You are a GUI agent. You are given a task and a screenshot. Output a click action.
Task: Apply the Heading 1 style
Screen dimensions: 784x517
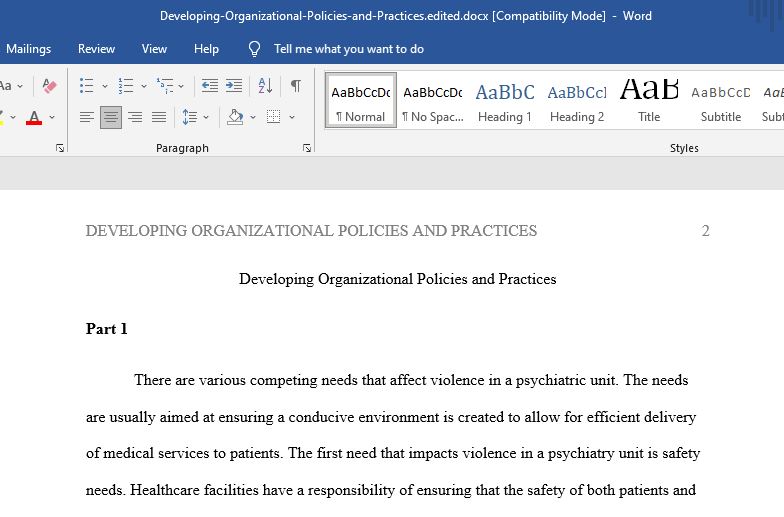coord(505,100)
